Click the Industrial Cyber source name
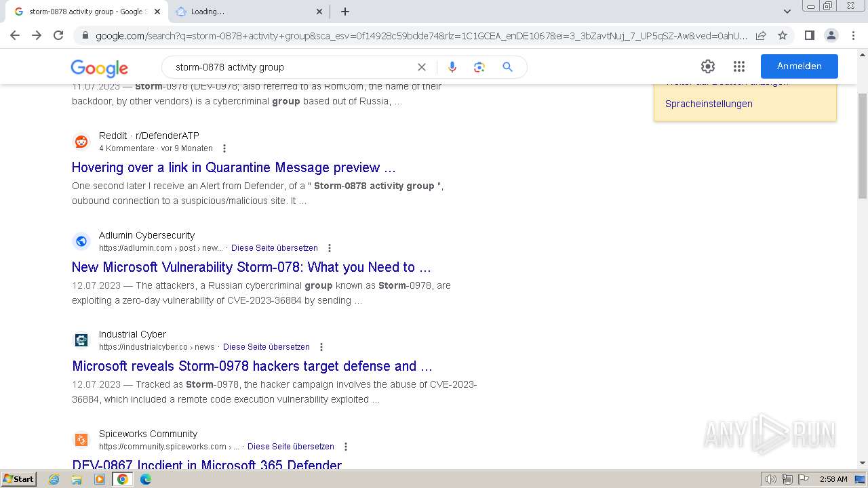 click(132, 334)
